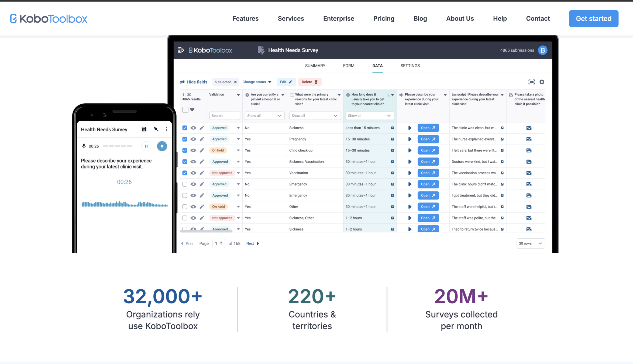The width and height of the screenshot is (633, 364).
Task: Open Show all filter under primary reasons
Action: (x=314, y=116)
